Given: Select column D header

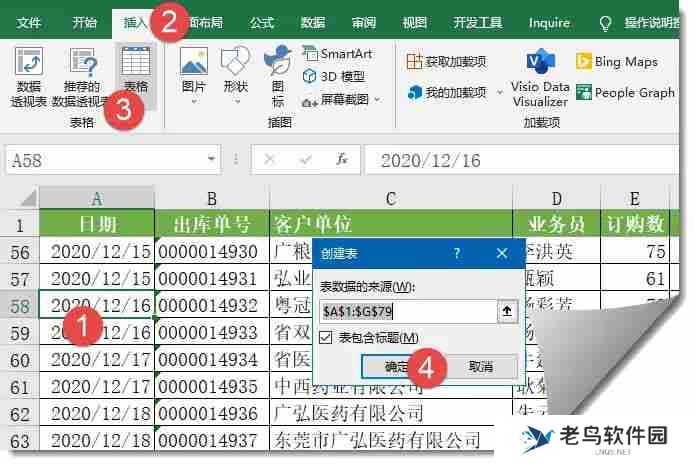Looking at the screenshot, I should pos(557,198).
